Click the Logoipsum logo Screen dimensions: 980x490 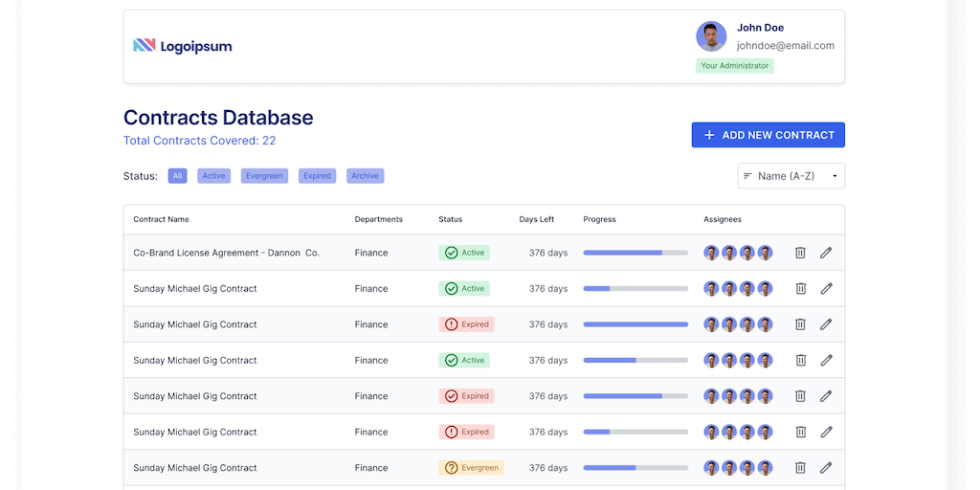coord(183,46)
